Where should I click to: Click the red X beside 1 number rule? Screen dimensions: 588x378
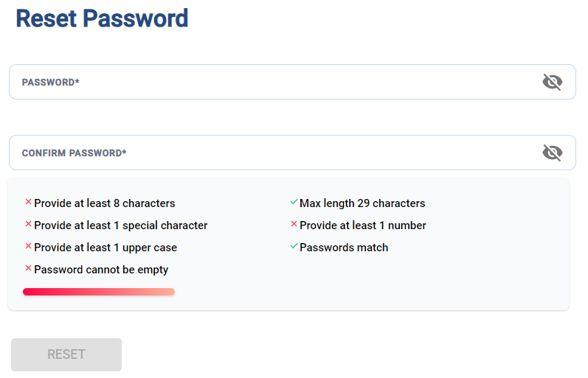[x=294, y=224]
